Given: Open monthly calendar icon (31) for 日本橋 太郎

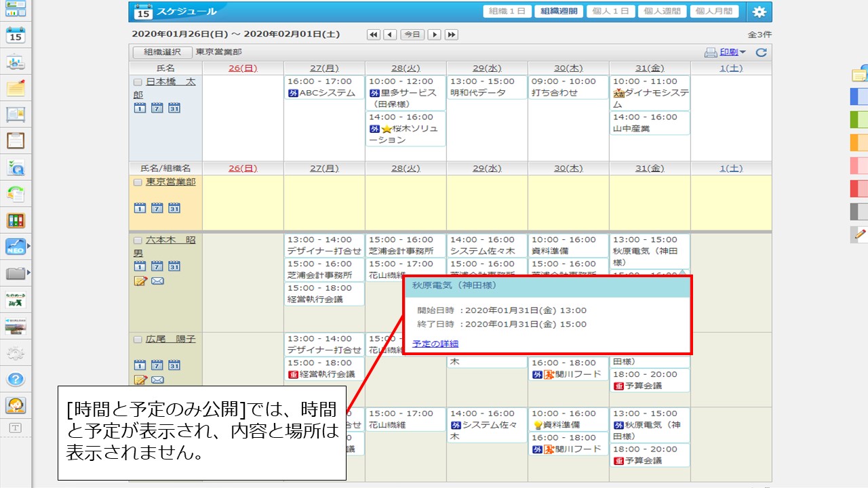Looking at the screenshot, I should point(174,108).
